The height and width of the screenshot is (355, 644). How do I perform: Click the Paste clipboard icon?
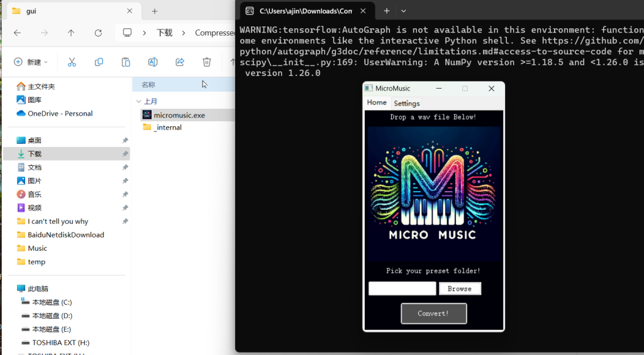coord(126,62)
